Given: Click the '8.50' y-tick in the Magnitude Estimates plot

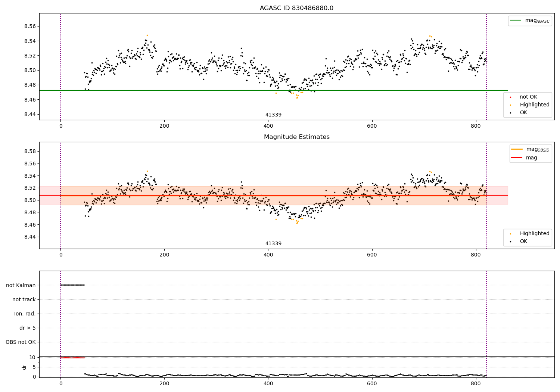Looking at the screenshot, I should 29,200.
